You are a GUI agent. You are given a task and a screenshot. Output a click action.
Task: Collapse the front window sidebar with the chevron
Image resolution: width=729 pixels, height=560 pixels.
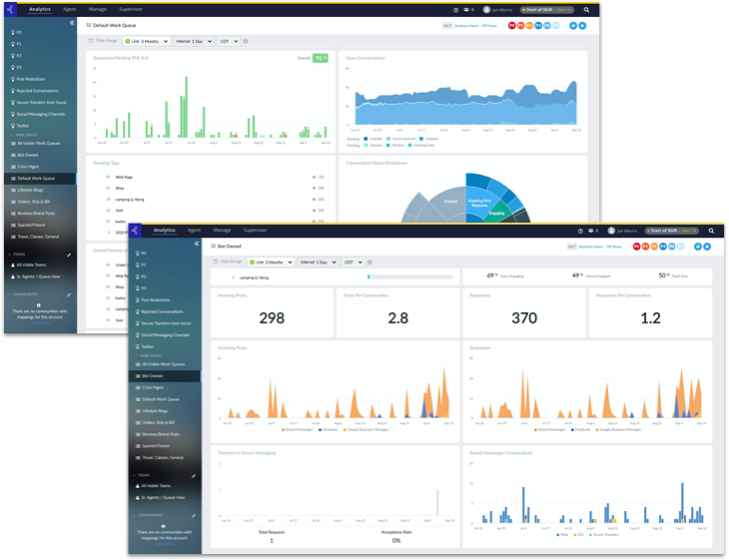pyautogui.click(x=197, y=244)
